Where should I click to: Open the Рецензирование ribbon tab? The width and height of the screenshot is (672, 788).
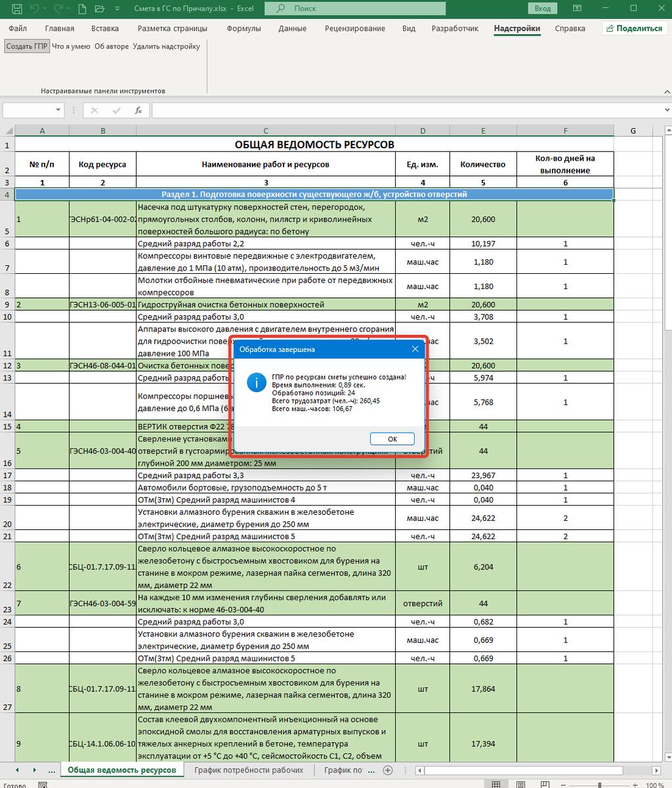[x=355, y=29]
